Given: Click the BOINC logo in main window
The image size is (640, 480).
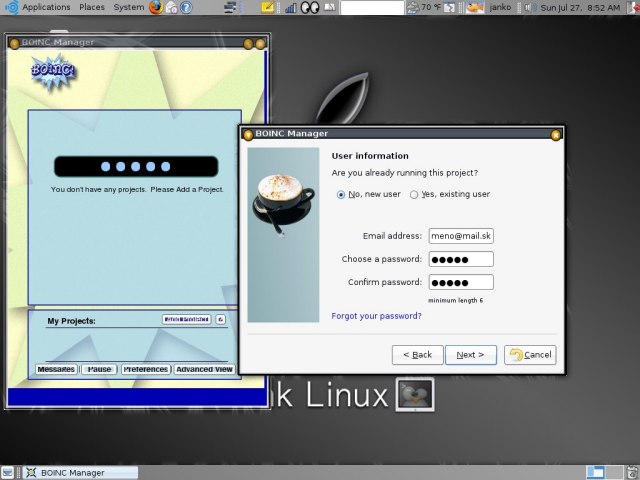Looking at the screenshot, I should tap(53, 72).
